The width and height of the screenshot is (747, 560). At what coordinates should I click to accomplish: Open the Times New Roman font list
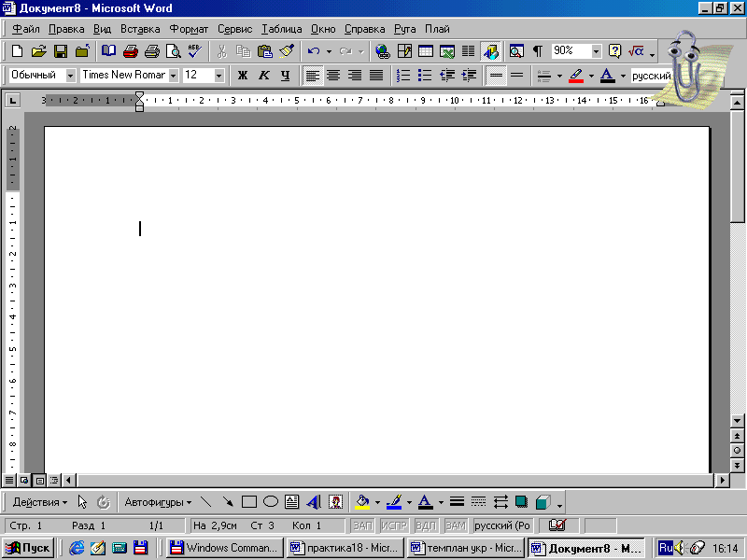(x=174, y=76)
